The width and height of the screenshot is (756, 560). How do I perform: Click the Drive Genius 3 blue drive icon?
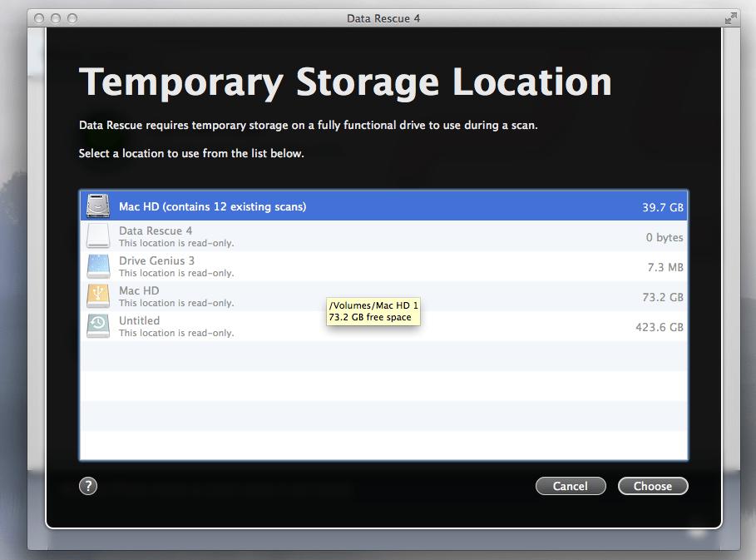click(97, 265)
